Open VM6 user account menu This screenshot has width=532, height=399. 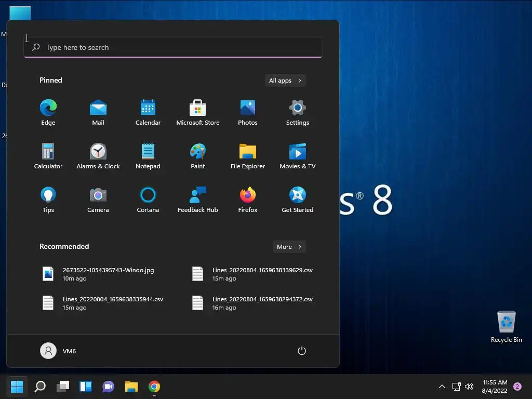point(58,351)
